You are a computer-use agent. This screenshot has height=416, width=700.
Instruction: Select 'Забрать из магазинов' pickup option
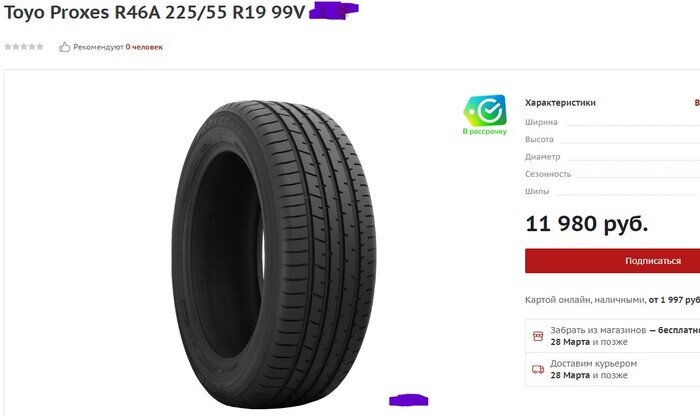(x=612, y=336)
